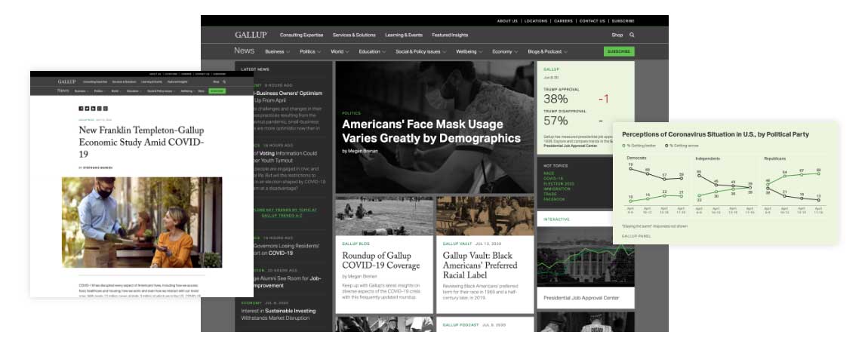Open Voting Information Could Hamper Youth Turnout story
The height and width of the screenshot is (347, 868).
pyautogui.click(x=285, y=157)
